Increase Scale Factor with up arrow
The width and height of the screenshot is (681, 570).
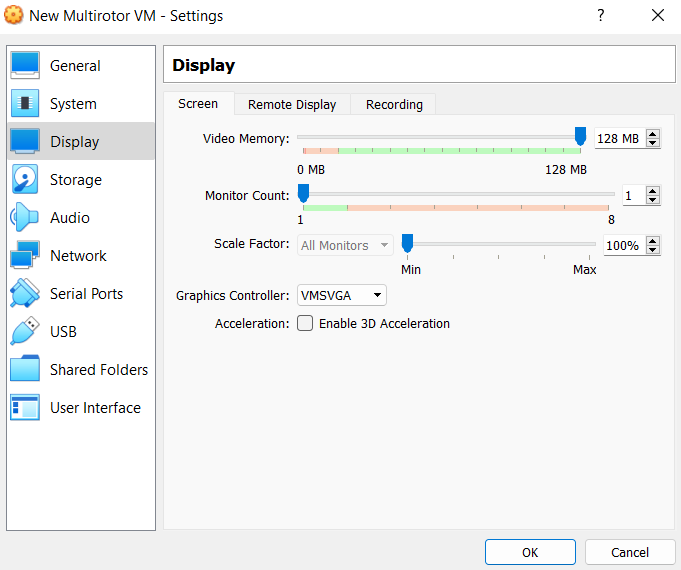tap(652, 241)
